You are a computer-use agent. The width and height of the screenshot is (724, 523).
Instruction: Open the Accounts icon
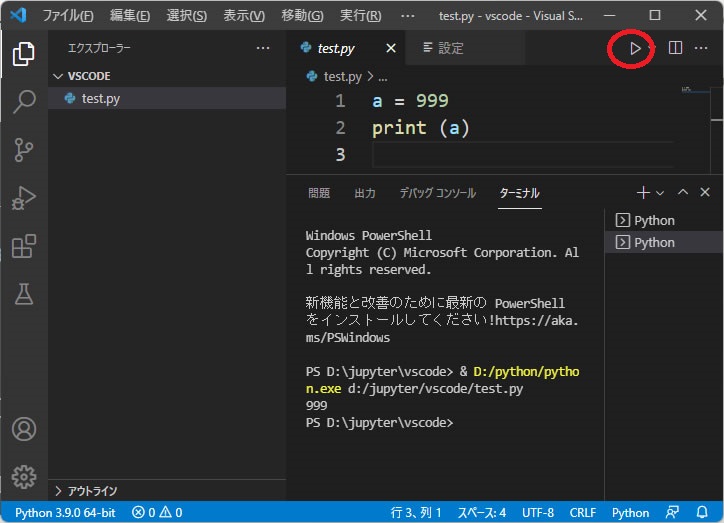point(23,429)
